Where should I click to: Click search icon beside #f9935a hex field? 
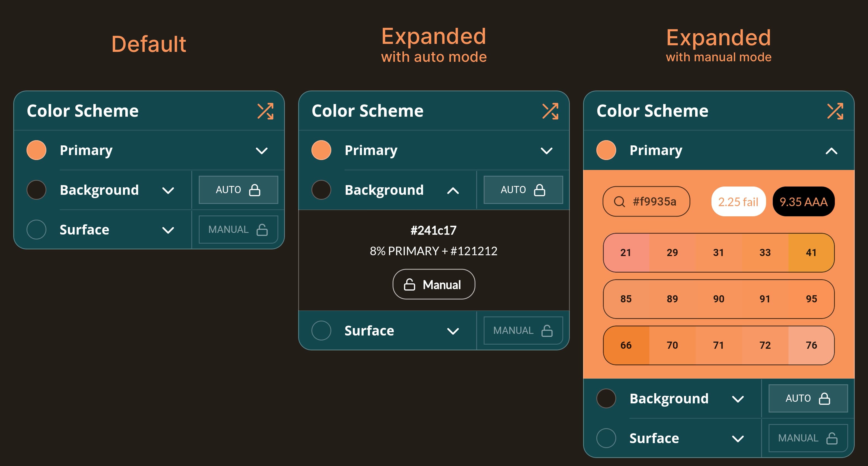[619, 202]
